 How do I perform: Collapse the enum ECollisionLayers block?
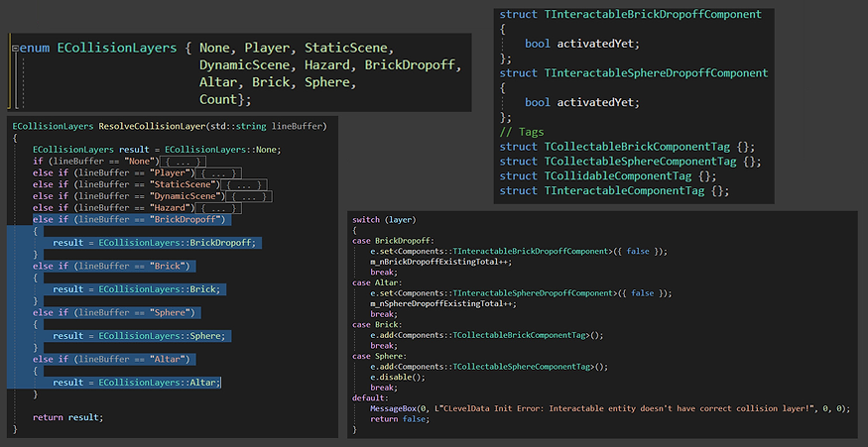point(15,49)
